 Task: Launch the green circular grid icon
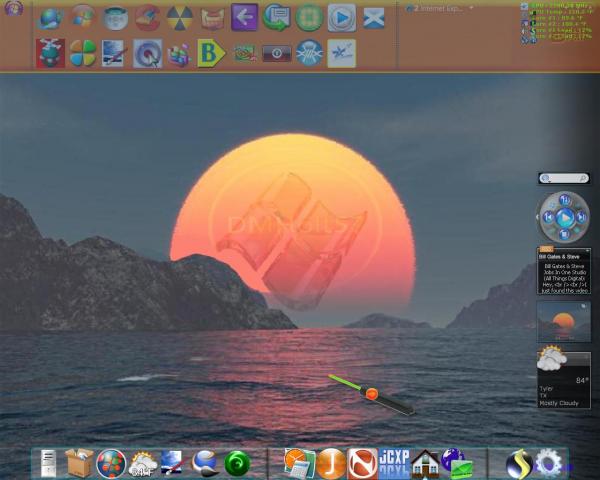click(309, 18)
